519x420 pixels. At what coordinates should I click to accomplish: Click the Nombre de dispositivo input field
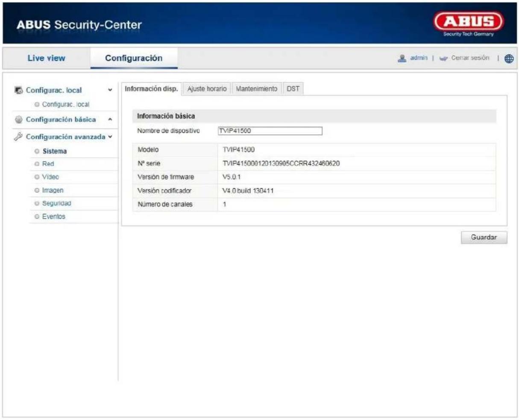[270, 131]
